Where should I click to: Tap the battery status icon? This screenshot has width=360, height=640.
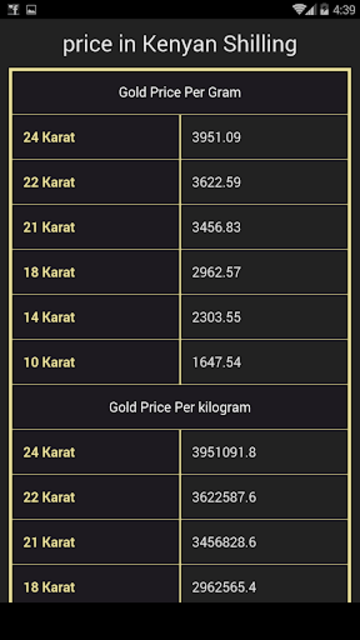324,9
